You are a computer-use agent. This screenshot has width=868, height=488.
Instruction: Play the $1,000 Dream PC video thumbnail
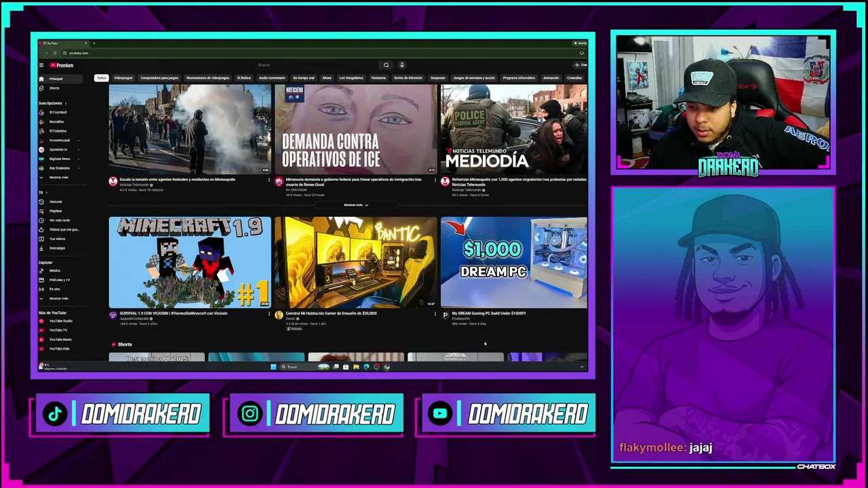coord(514,262)
